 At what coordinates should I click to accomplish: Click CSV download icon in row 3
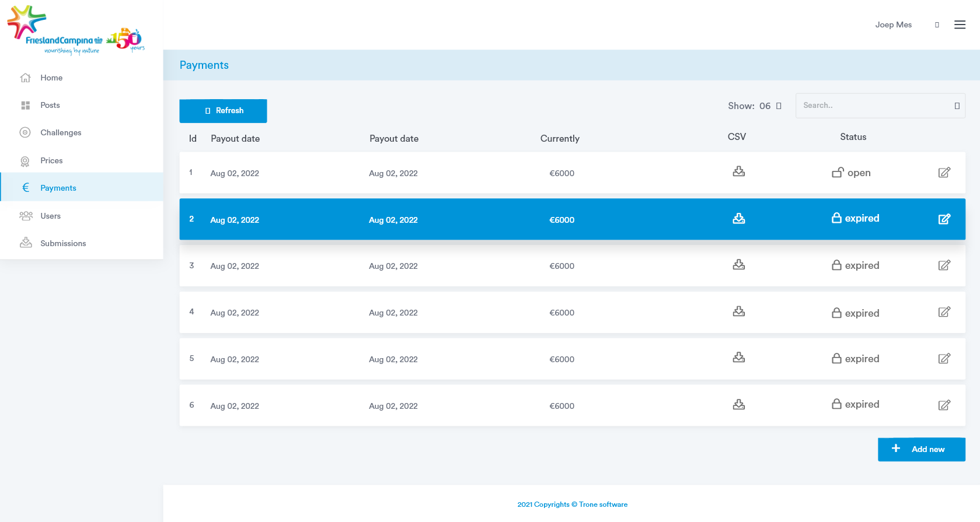click(738, 265)
